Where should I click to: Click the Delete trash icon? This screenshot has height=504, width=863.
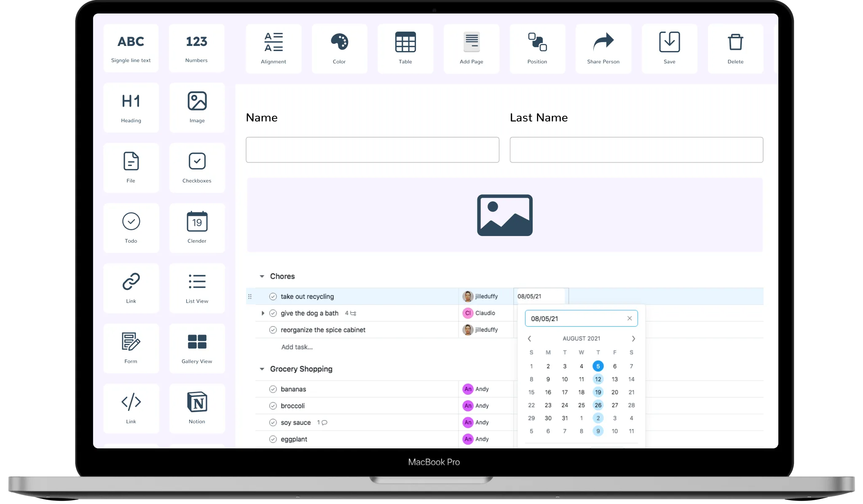tap(735, 42)
